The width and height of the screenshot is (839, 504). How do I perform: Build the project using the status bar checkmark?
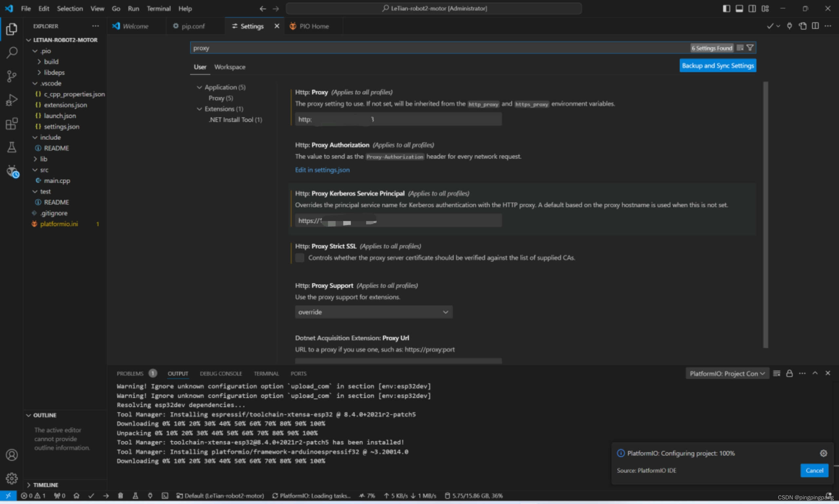tap(91, 495)
